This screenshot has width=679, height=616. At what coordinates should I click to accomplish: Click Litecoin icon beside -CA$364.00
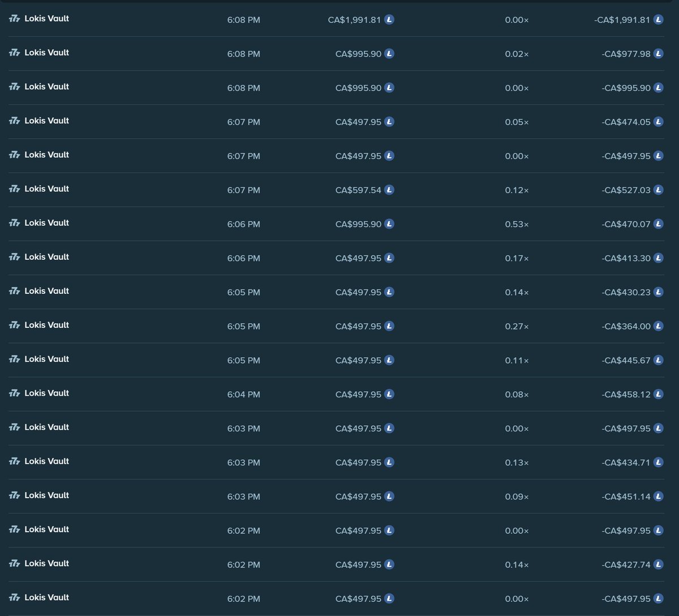coord(658,326)
